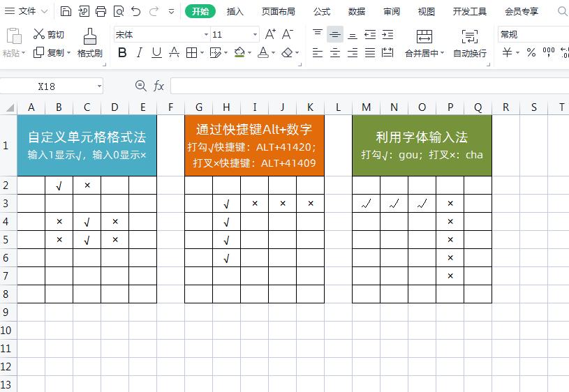
Task: Click the 复制 Copy button
Action: click(x=49, y=53)
